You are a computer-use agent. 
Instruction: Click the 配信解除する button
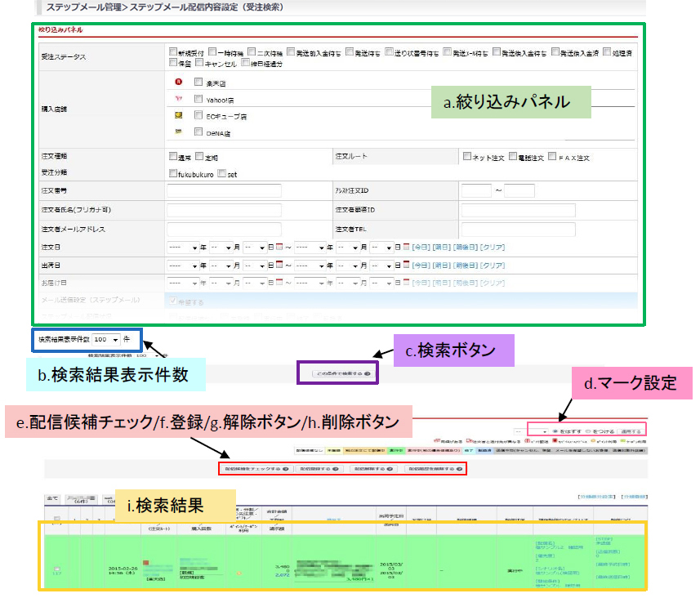[373, 469]
